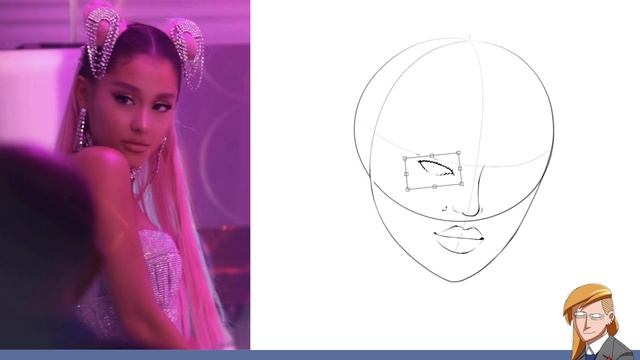Click the sketched eye inside the transform box
This screenshot has height=360, width=640.
tap(436, 168)
